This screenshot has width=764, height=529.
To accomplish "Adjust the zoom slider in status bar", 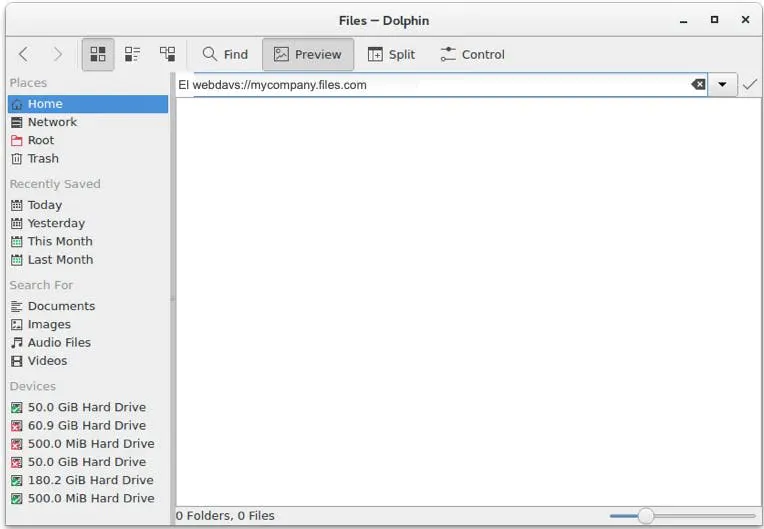I will pyautogui.click(x=683, y=515).
